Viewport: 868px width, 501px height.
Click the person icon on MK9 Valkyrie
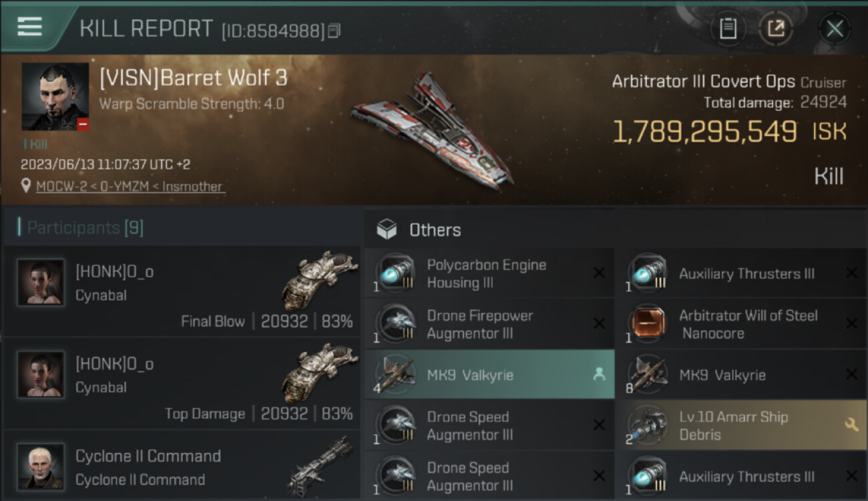tap(599, 375)
